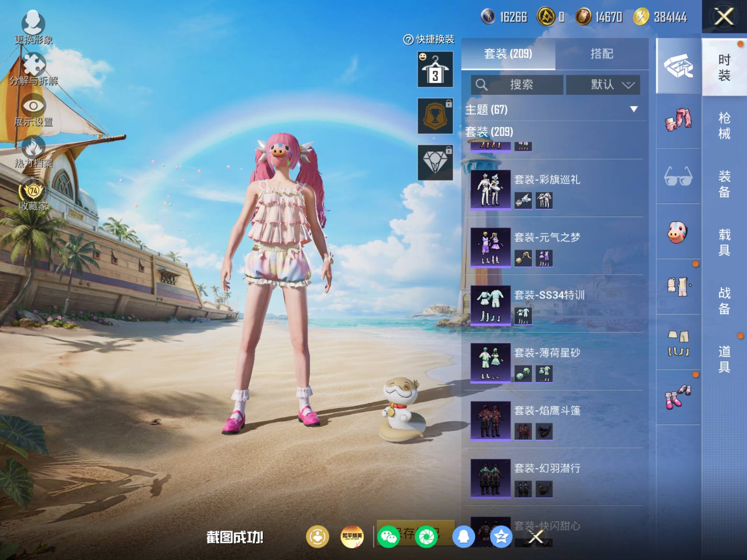Switch to the 道具 side tab

(724, 359)
